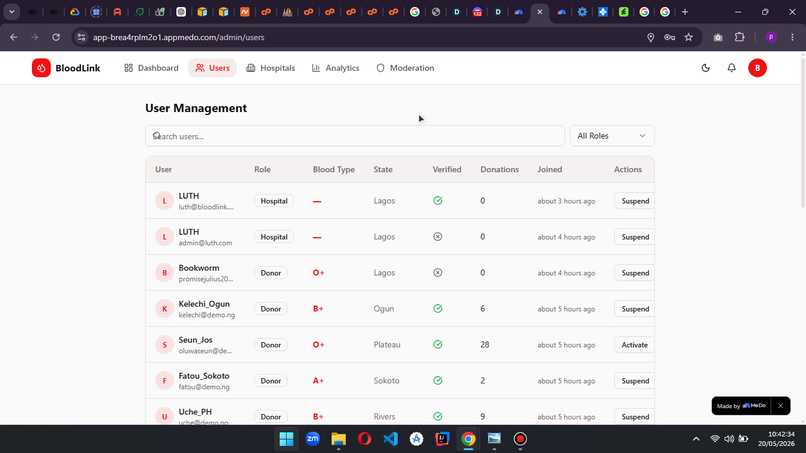Image resolution: width=806 pixels, height=453 pixels.
Task: Activate the Seun_Jos user
Action: [634, 345]
